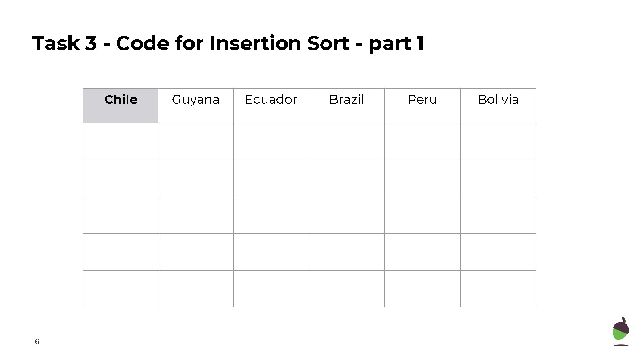
Task: Click empty cell below Chile
Action: [120, 141]
